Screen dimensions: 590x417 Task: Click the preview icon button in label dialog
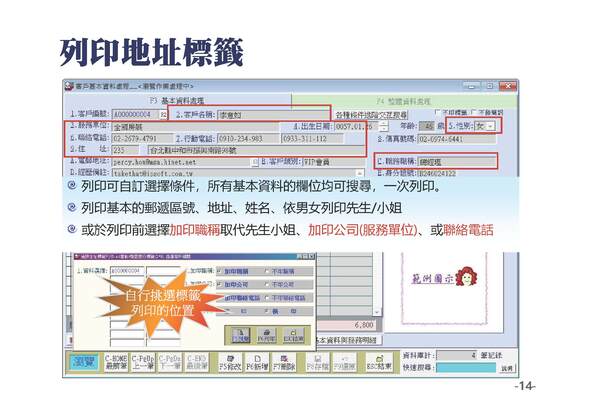(240, 335)
